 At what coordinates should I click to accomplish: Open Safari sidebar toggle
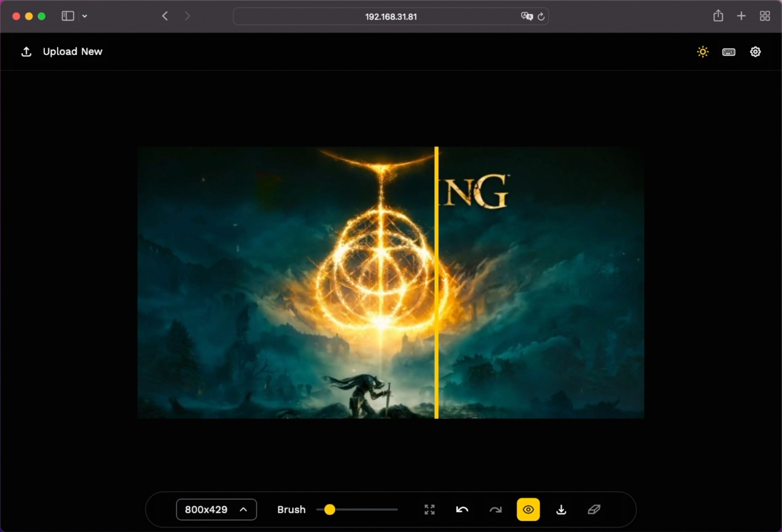click(x=68, y=16)
